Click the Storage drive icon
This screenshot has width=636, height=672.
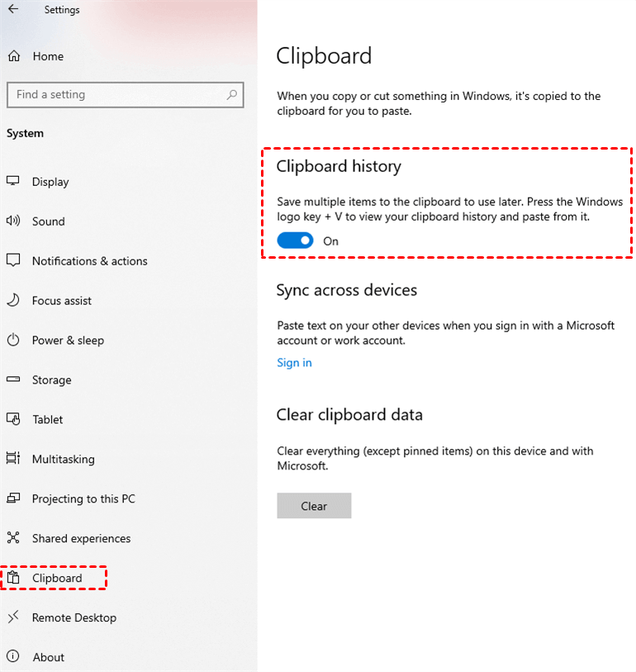[x=13, y=380]
